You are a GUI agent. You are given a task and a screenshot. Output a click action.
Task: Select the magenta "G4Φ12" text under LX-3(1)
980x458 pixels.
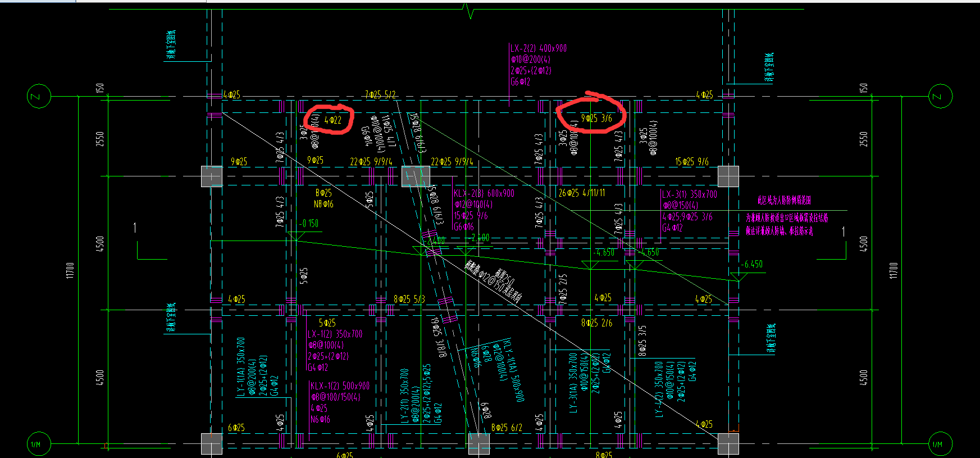tap(672, 228)
